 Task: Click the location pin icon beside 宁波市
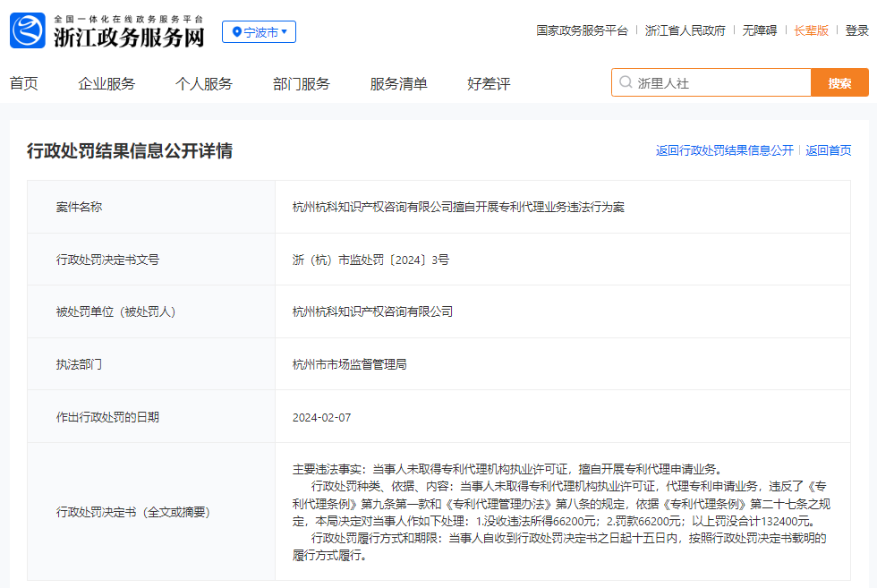pyautogui.click(x=236, y=32)
